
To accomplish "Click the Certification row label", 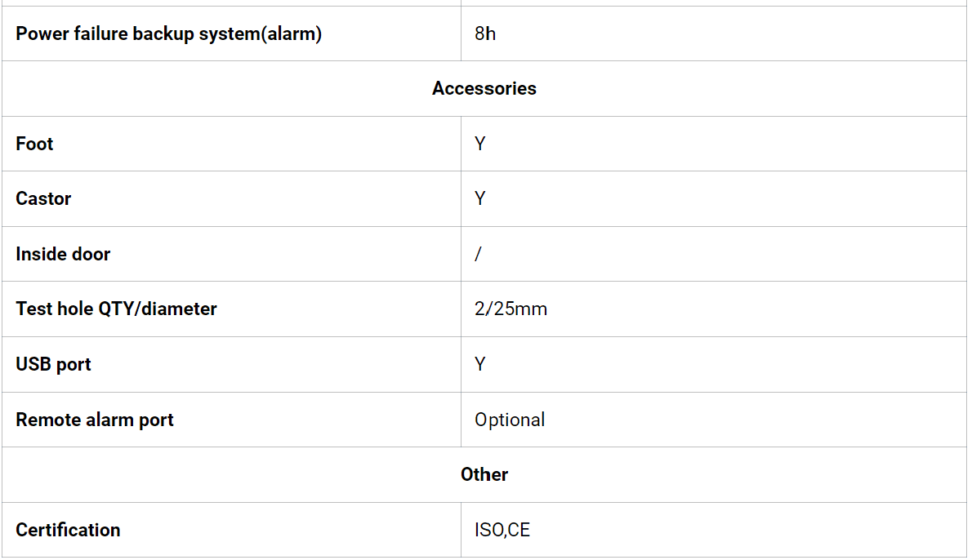I will [x=68, y=530].
